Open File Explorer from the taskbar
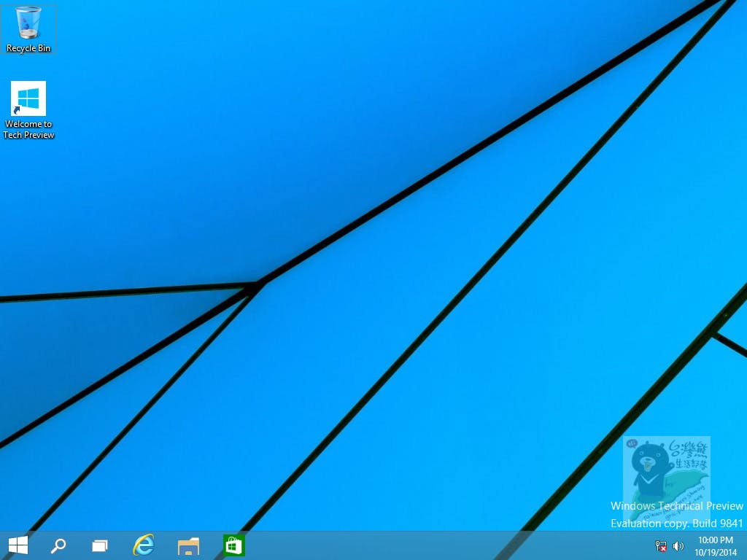The height and width of the screenshot is (560, 747). pyautogui.click(x=188, y=545)
